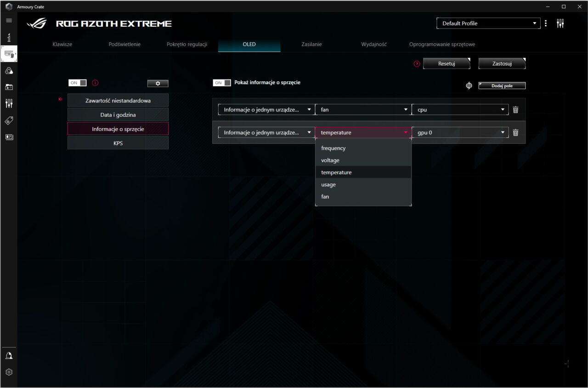588x388 pixels.
Task: Switch to the Klawisze tab
Action: click(x=62, y=45)
